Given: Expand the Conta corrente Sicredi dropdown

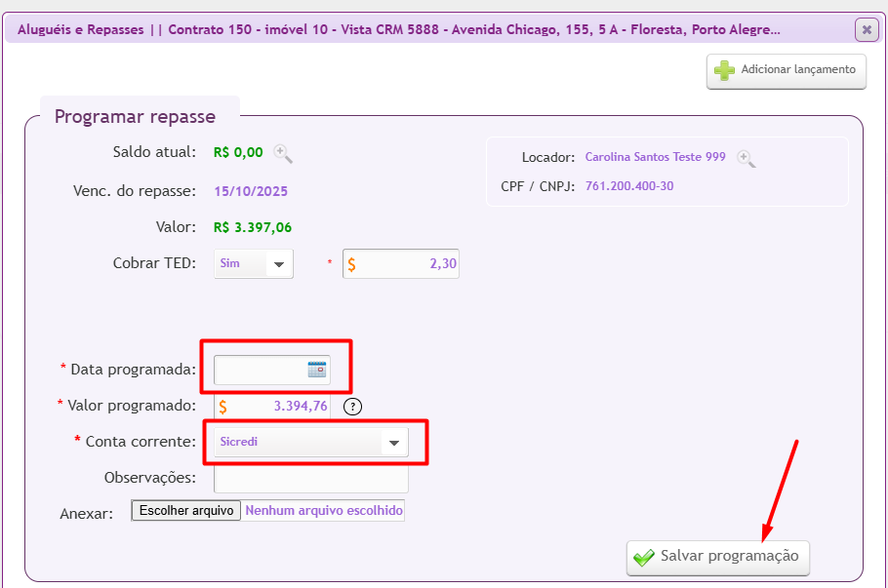Looking at the screenshot, I should click(393, 443).
